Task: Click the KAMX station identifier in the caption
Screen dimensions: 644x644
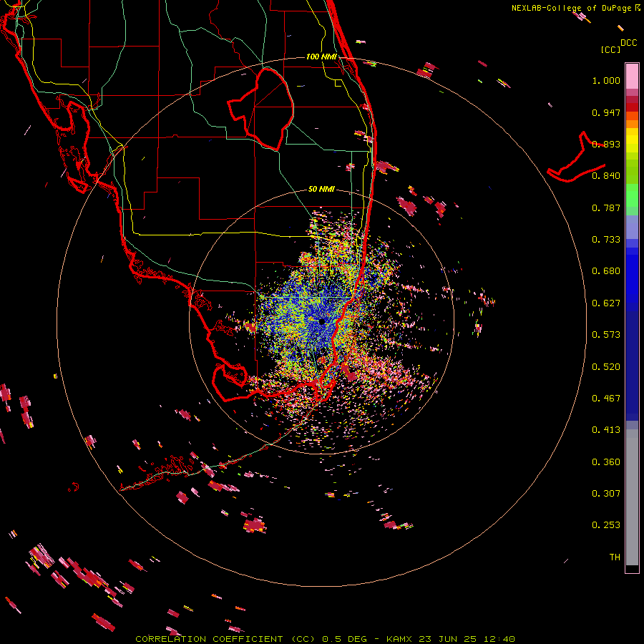Action: (399, 639)
